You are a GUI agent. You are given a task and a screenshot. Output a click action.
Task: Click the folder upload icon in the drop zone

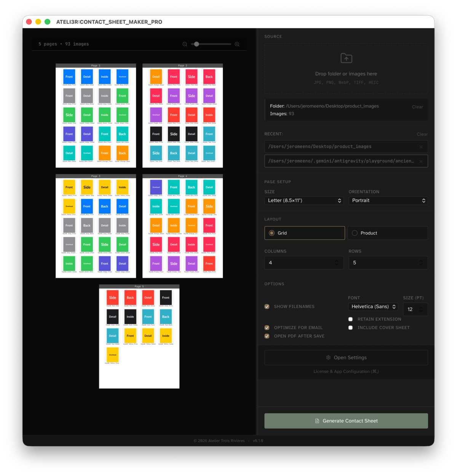[346, 58]
